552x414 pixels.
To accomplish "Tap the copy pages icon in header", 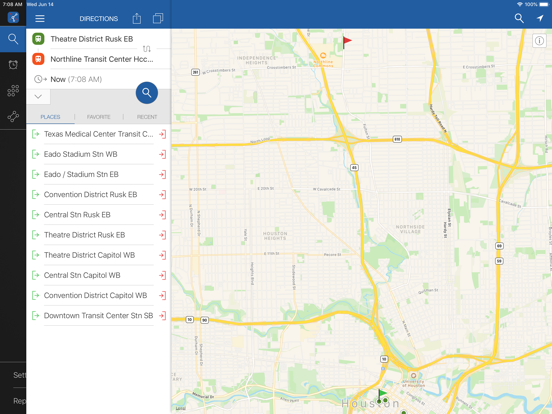I will click(x=158, y=18).
